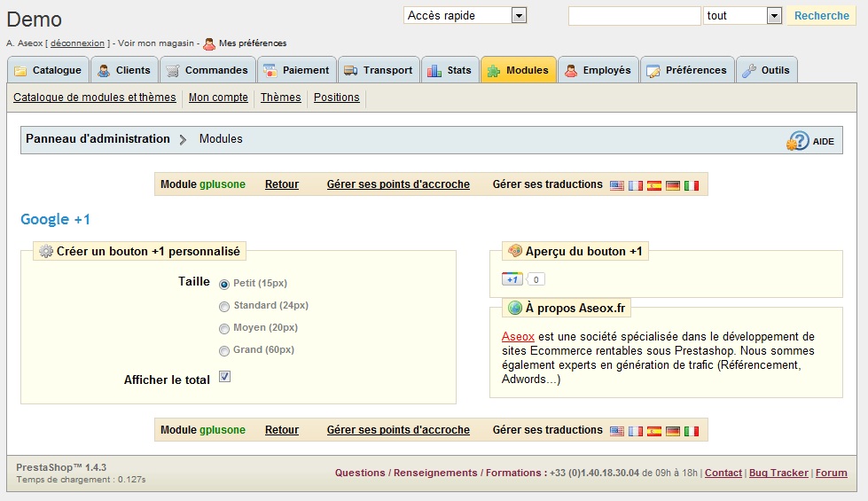Screen dimensions: 868x501
Task: Click the German flag in top translation bar
Action: [673, 185]
